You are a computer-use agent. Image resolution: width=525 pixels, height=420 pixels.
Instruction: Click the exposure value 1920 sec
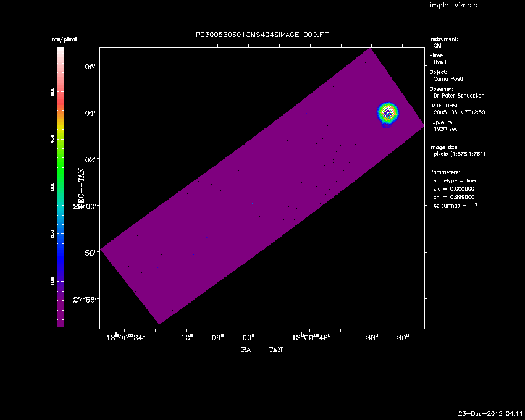click(x=445, y=129)
